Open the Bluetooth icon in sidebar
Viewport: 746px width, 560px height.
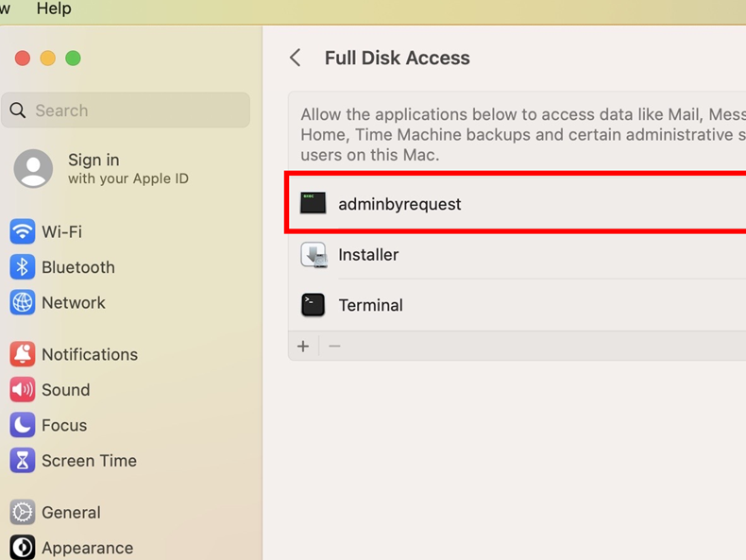point(22,267)
